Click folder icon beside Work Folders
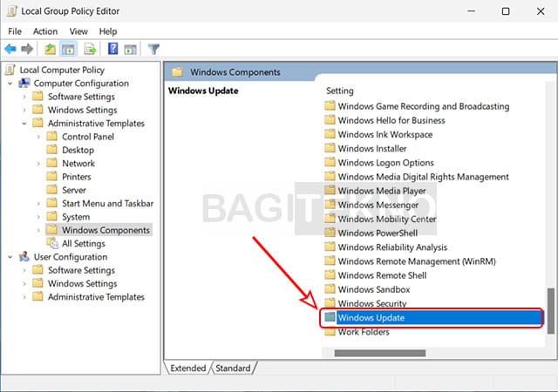 click(x=330, y=332)
